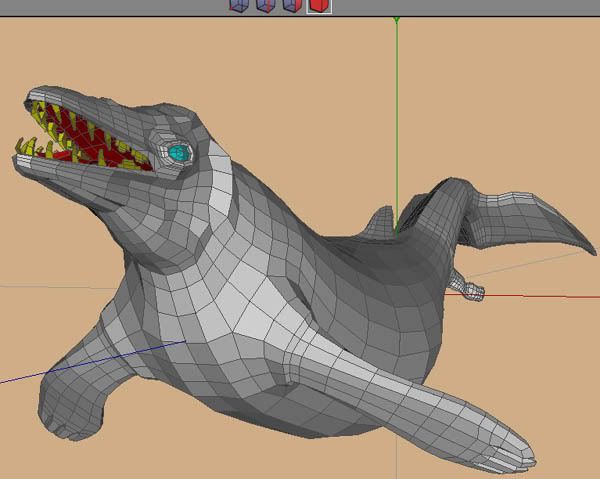Switch to edge selection mode icon
This screenshot has height=479, width=600.
coord(265,6)
